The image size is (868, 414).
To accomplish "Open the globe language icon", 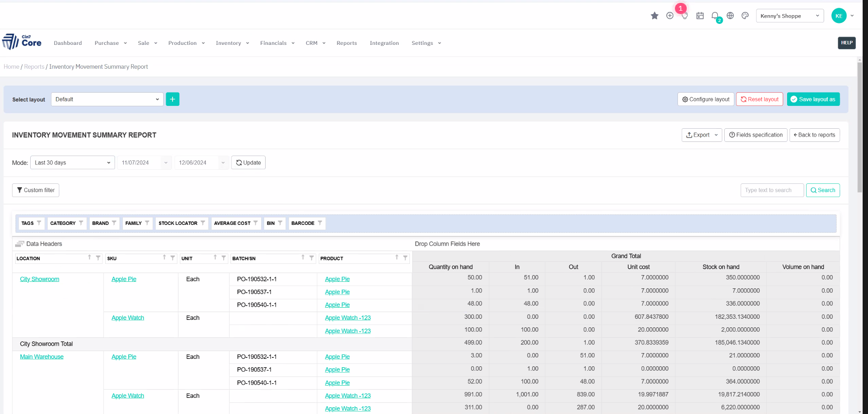I will pyautogui.click(x=730, y=16).
